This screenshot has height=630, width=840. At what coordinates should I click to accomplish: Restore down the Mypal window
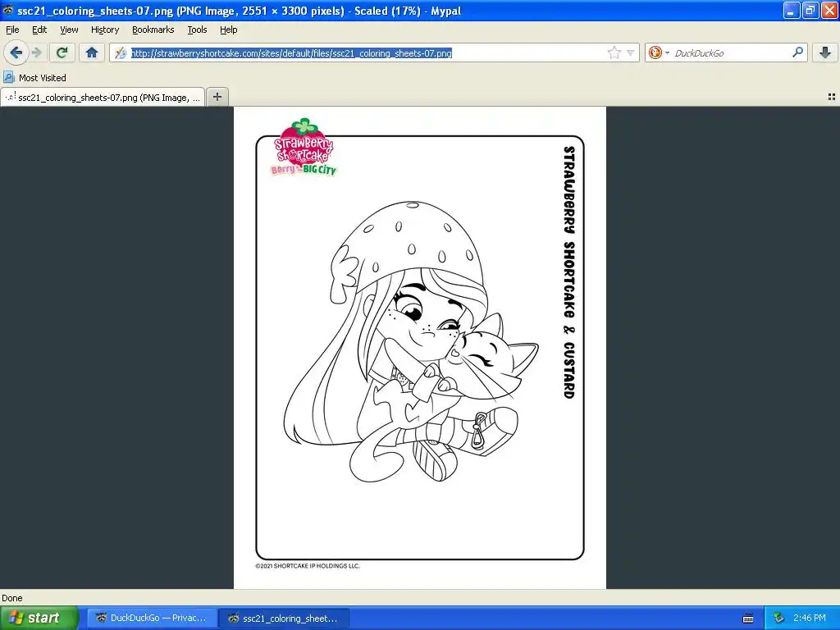pyautogui.click(x=810, y=10)
